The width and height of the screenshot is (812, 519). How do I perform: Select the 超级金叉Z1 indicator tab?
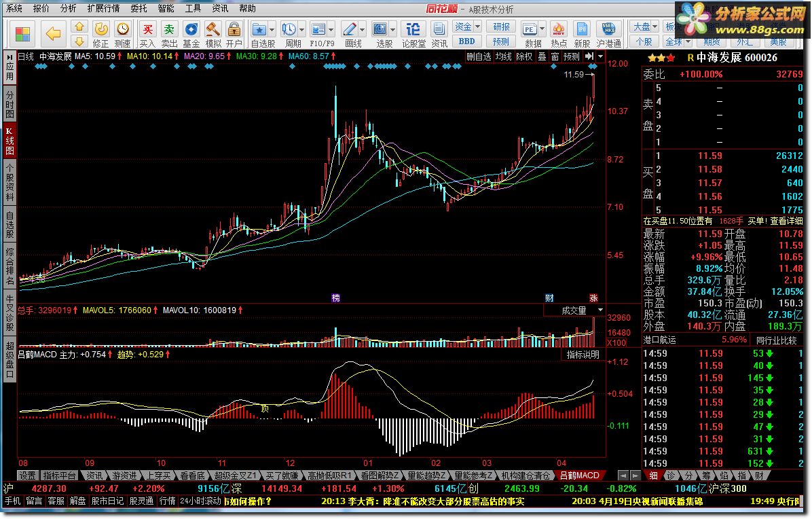[x=235, y=476]
